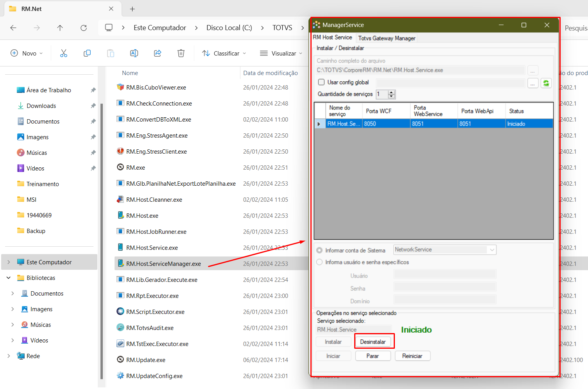Click TOTVS in the address breadcrumb
Image resolution: width=588 pixels, height=389 pixels.
pos(282,28)
